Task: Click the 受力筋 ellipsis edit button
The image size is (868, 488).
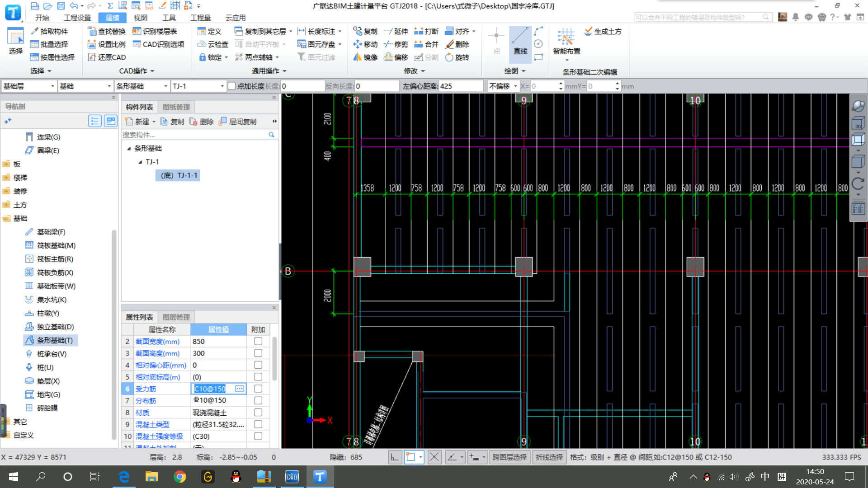Action: pyautogui.click(x=240, y=389)
